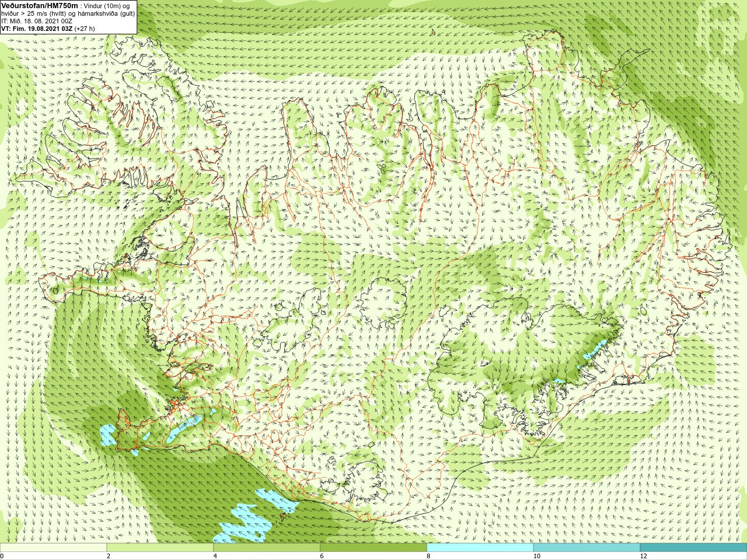
Task: Click the 'VT: Fim. 19.08.2021 03Z (+27 h)' line
Action: (x=48, y=28)
